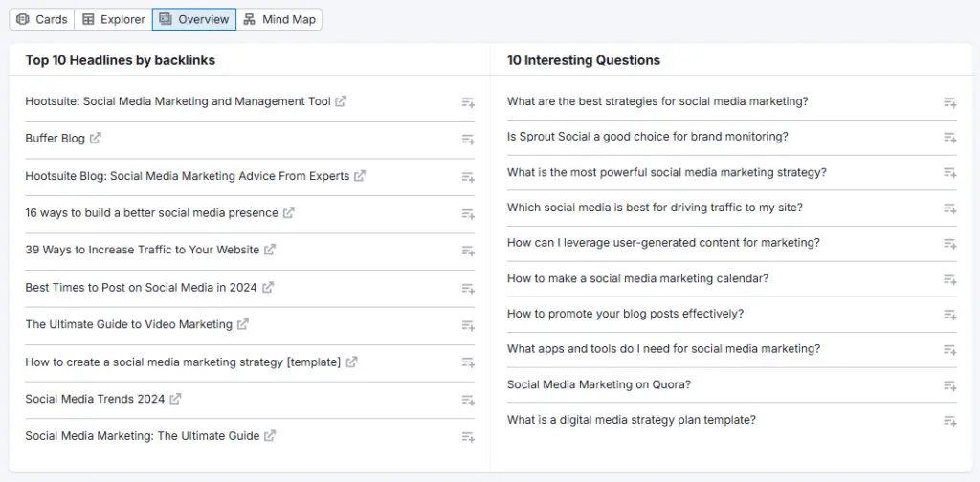Image resolution: width=980 pixels, height=482 pixels.
Task: Add 'Social Media Trends 2024' using list-plus icon
Action: (468, 400)
